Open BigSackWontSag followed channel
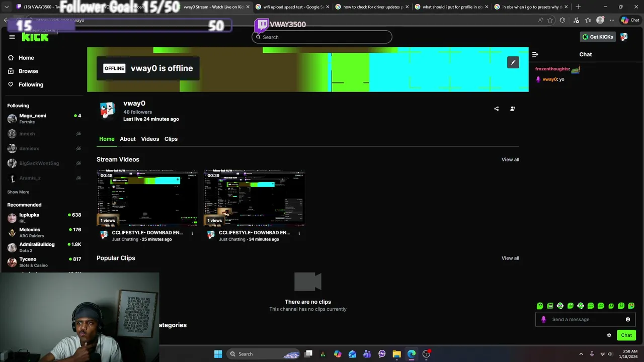The image size is (644, 362). coord(44,163)
